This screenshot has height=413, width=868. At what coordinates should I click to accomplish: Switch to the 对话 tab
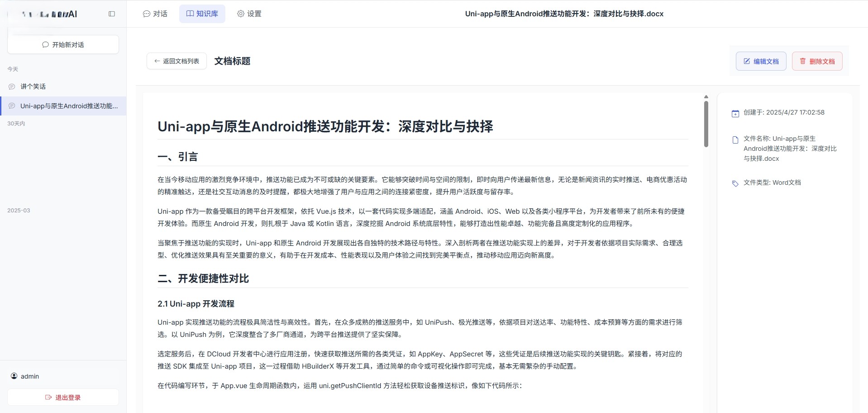coord(155,14)
